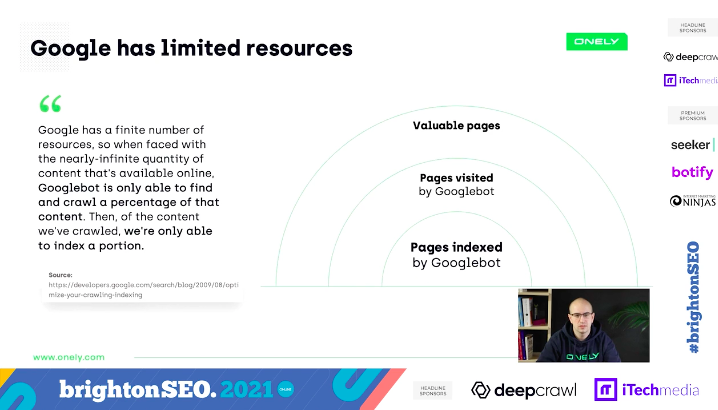Click the green ONELY logo badge
Screen dimensions: 718x410
click(597, 42)
